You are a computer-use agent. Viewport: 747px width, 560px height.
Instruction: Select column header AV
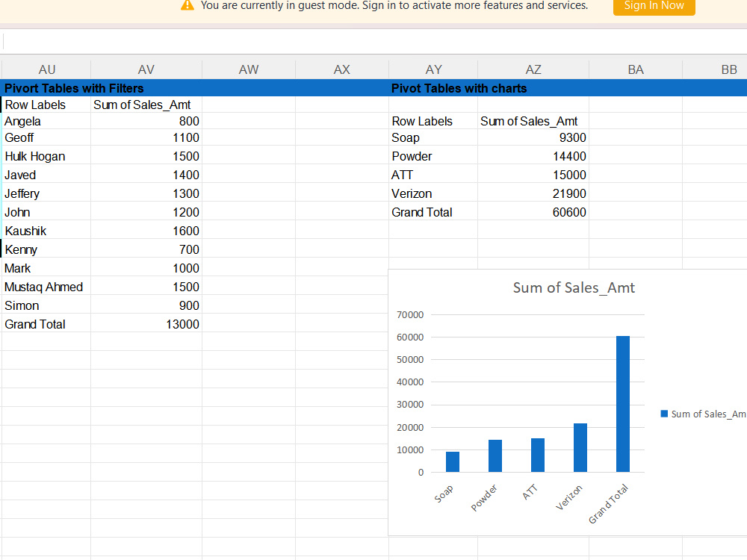point(146,69)
